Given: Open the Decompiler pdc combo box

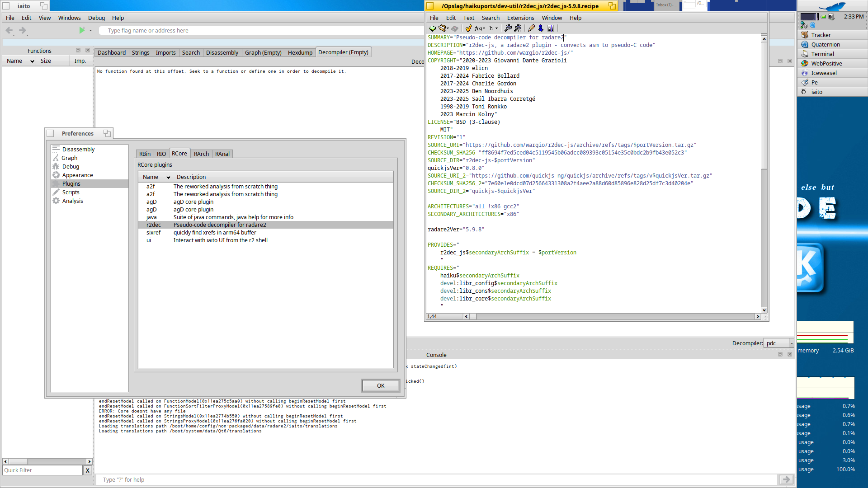Looking at the screenshot, I should [778, 343].
